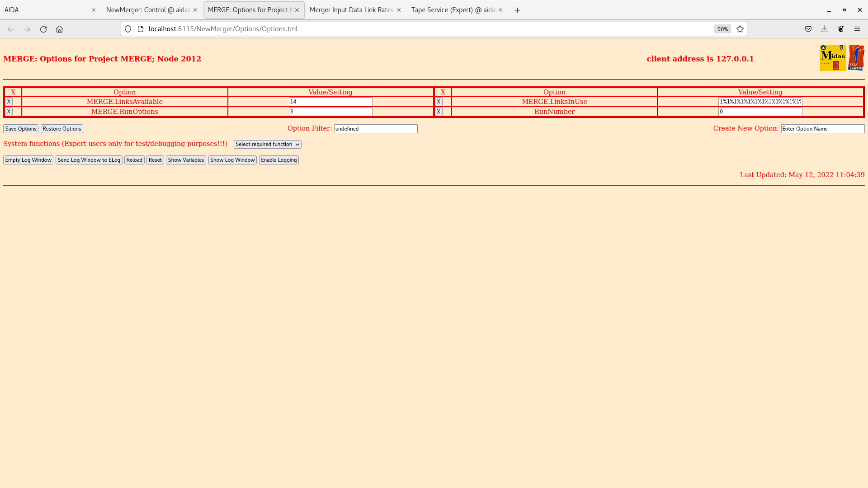Bookmark this page with star icon
Image resolution: width=868 pixels, height=488 pixels.
point(740,29)
